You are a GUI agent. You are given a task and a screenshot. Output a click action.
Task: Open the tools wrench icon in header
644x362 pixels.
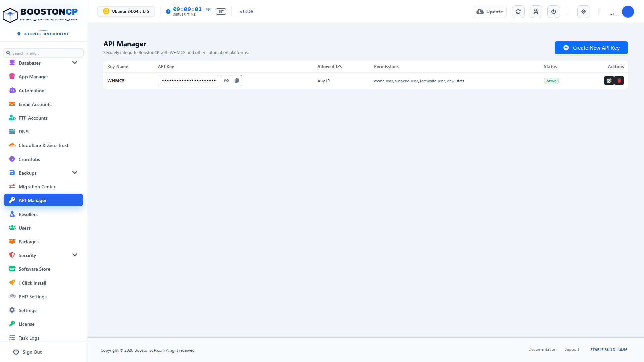(x=536, y=12)
